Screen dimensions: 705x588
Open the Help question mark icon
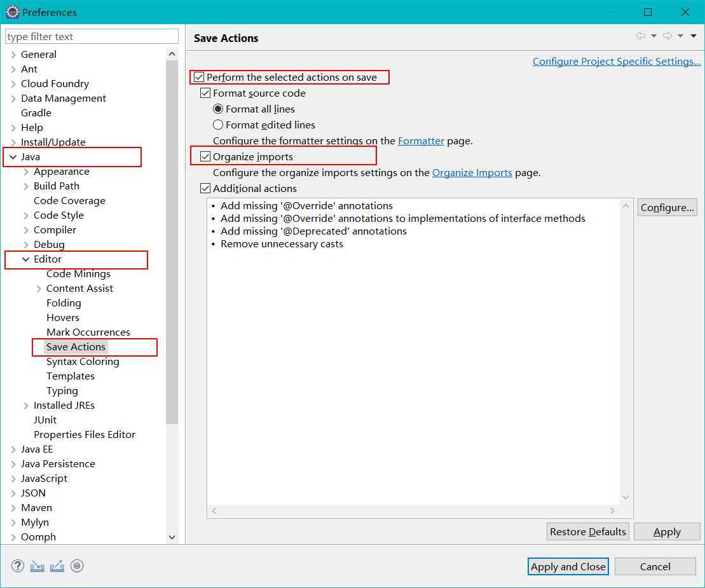click(18, 566)
